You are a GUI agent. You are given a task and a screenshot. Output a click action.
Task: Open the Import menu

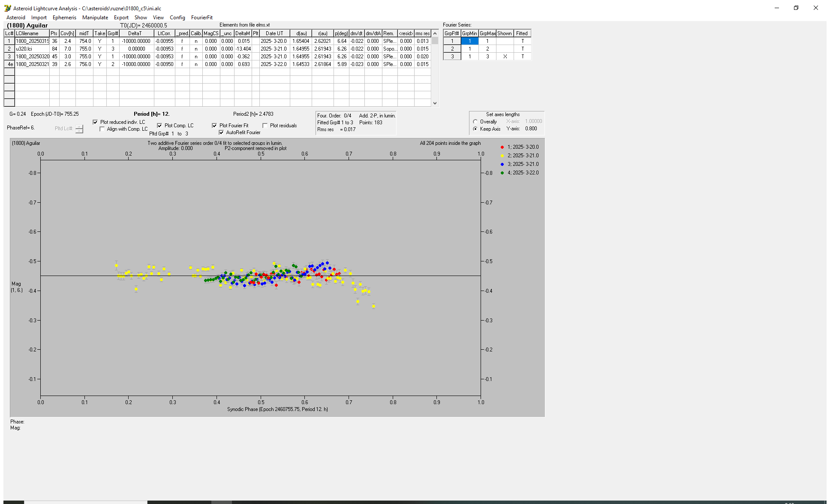click(x=39, y=18)
